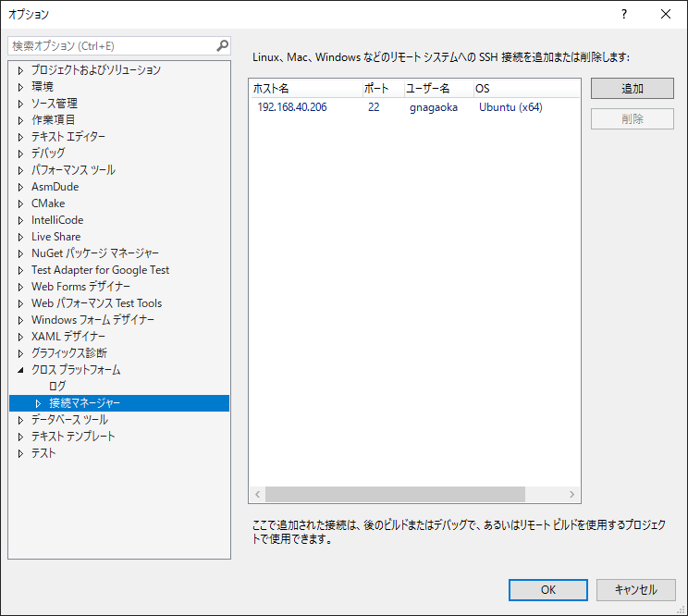
Task: Expand the 作業項目 node arrow
Action: (x=20, y=120)
